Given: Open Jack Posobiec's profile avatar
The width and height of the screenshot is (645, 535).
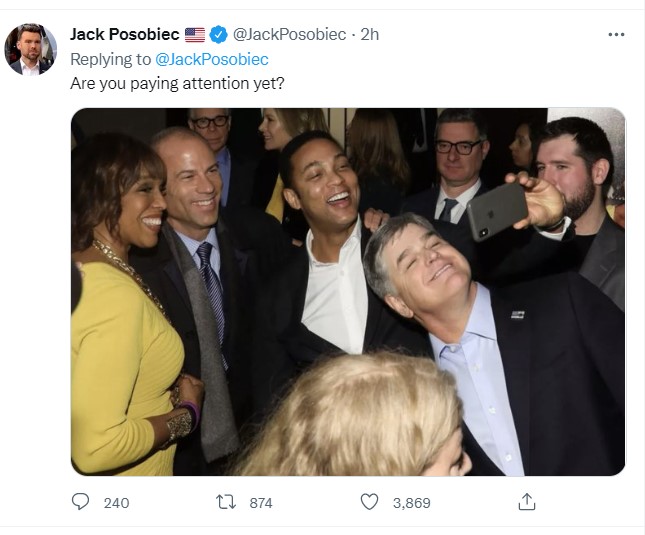Looking at the screenshot, I should [x=30, y=49].
